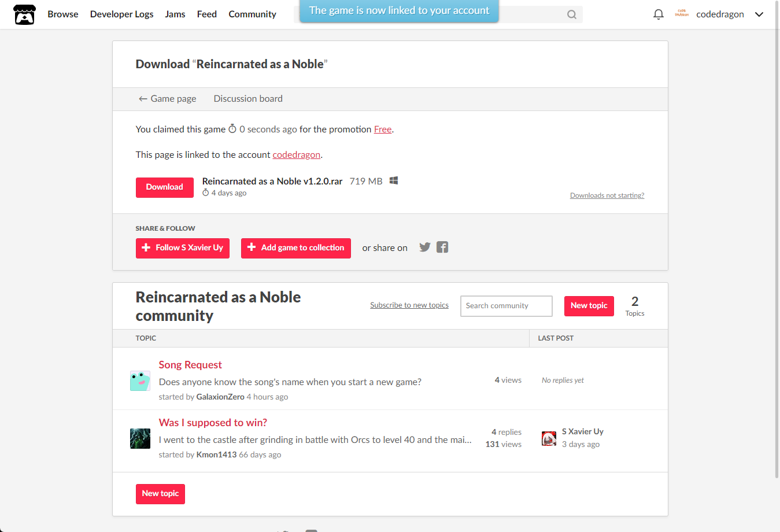Click the '4 replies' count

[507, 433]
